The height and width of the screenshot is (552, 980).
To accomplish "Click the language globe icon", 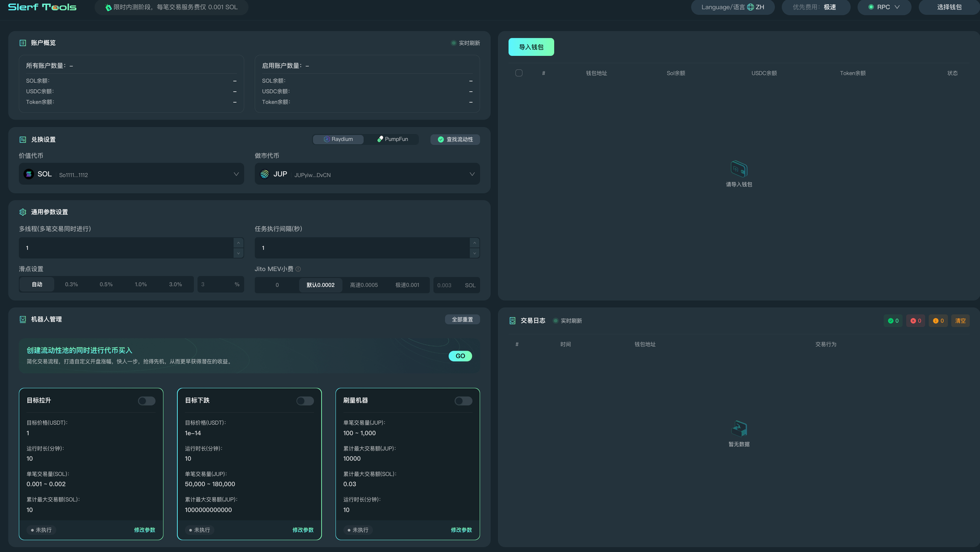I will coord(750,7).
